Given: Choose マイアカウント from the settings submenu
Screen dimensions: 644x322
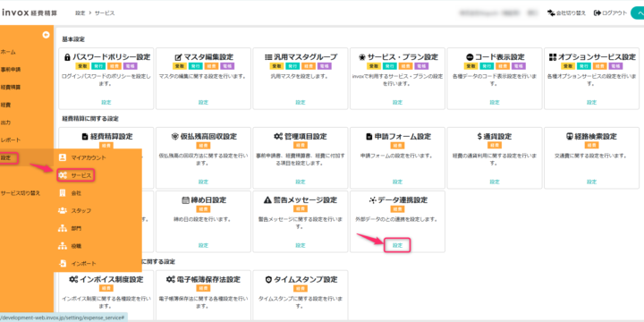Looking at the screenshot, I should (89, 157).
